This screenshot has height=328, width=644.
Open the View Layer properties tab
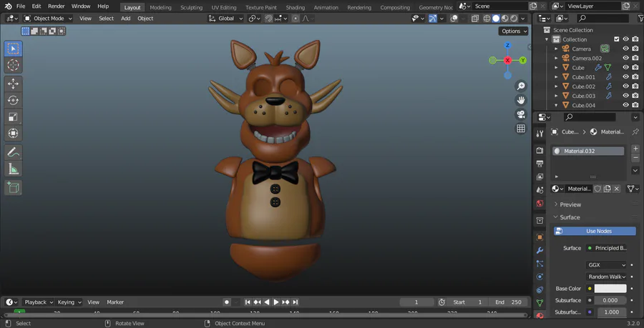(540, 177)
